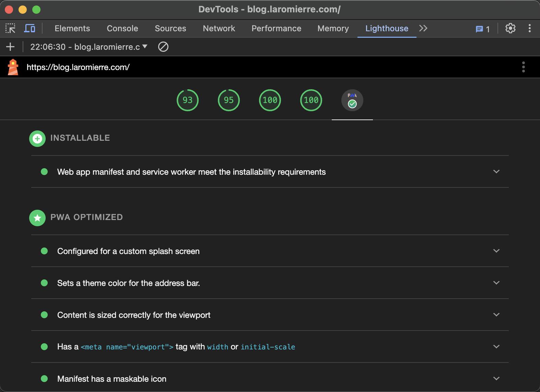Click 'Content is sized correctly for the viewport' text
The image size is (540, 392).
click(134, 315)
